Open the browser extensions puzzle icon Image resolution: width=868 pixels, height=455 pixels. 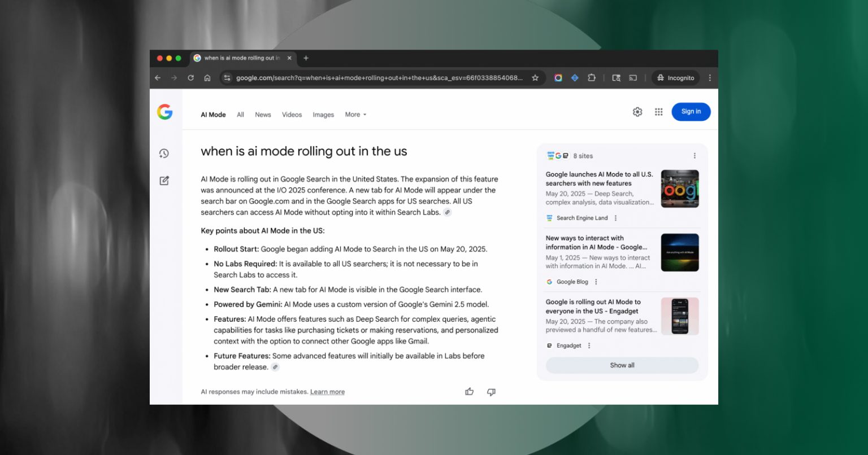pyautogui.click(x=592, y=78)
